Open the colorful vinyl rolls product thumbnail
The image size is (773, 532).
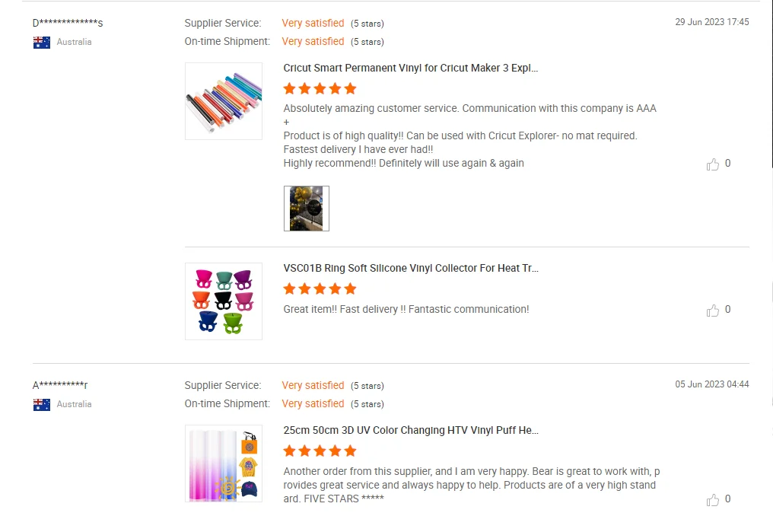[x=224, y=101]
